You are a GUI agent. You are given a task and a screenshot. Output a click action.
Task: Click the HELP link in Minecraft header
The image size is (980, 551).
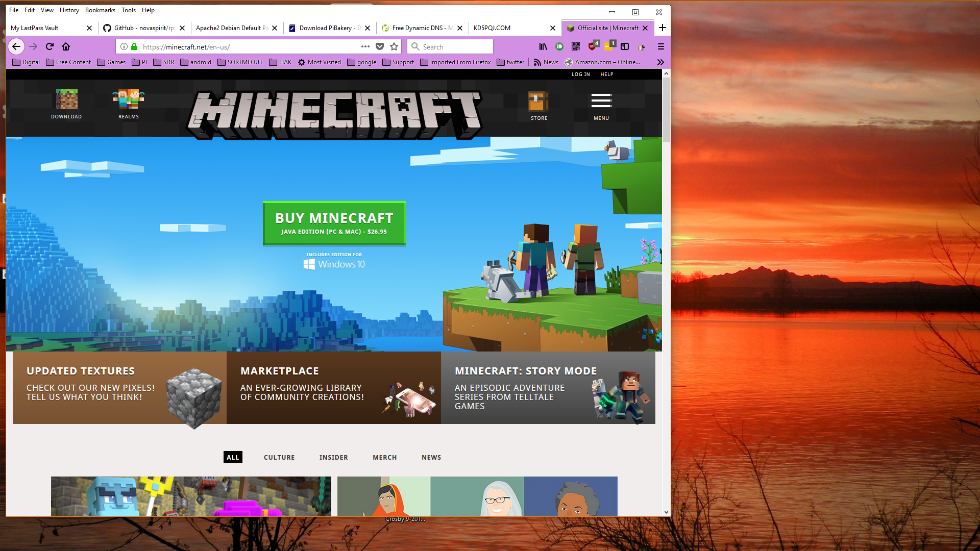click(x=606, y=74)
